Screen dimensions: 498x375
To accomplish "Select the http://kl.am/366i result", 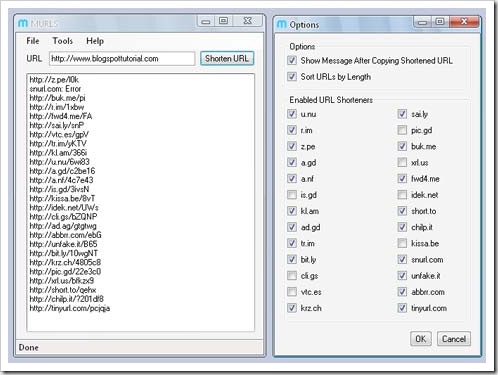I will point(58,153).
